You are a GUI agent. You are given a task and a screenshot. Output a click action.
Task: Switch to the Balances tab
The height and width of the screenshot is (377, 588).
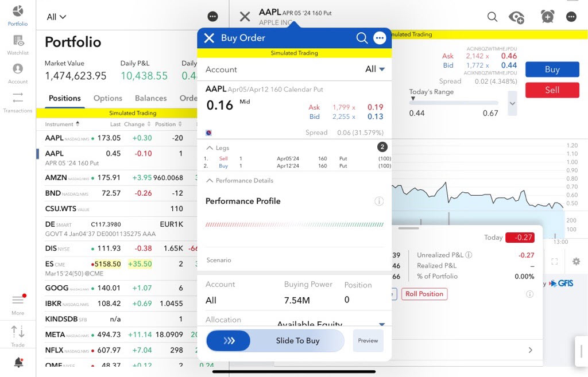coord(151,98)
